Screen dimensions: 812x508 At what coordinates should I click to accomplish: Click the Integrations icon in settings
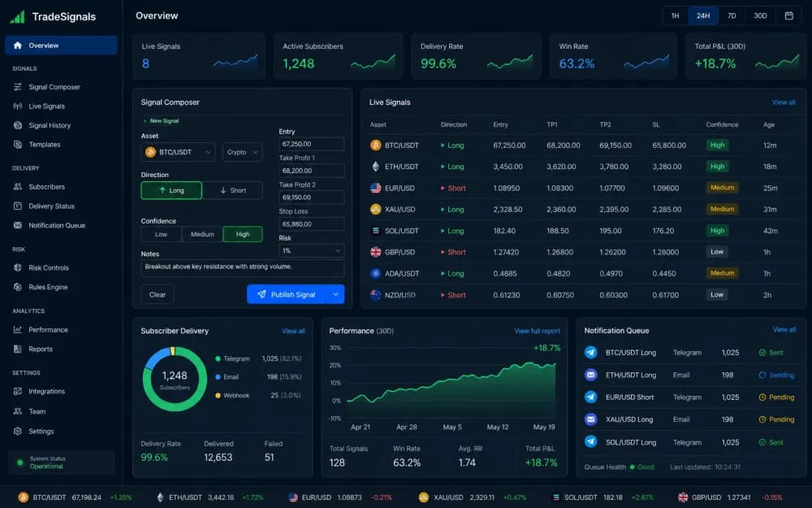[x=18, y=392]
